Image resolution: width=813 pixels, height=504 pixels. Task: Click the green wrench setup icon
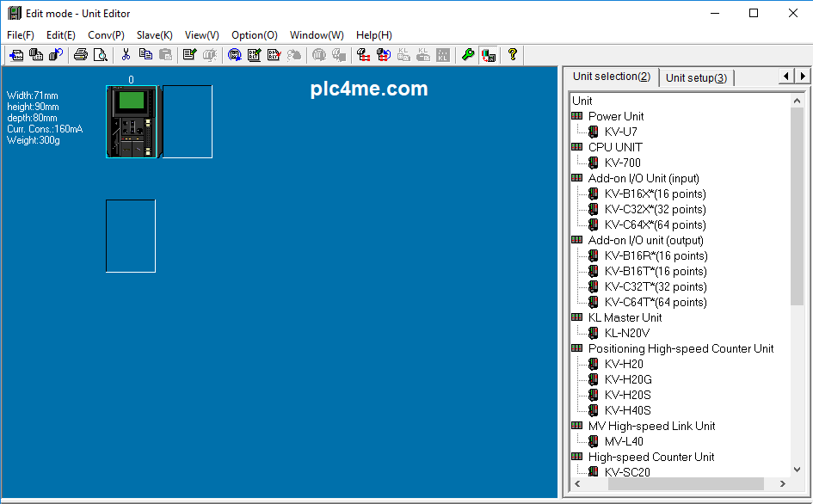468,55
